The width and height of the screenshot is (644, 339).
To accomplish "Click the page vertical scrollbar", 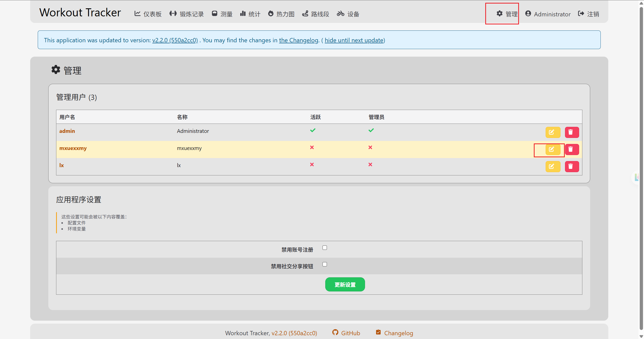I will pyautogui.click(x=641, y=169).
